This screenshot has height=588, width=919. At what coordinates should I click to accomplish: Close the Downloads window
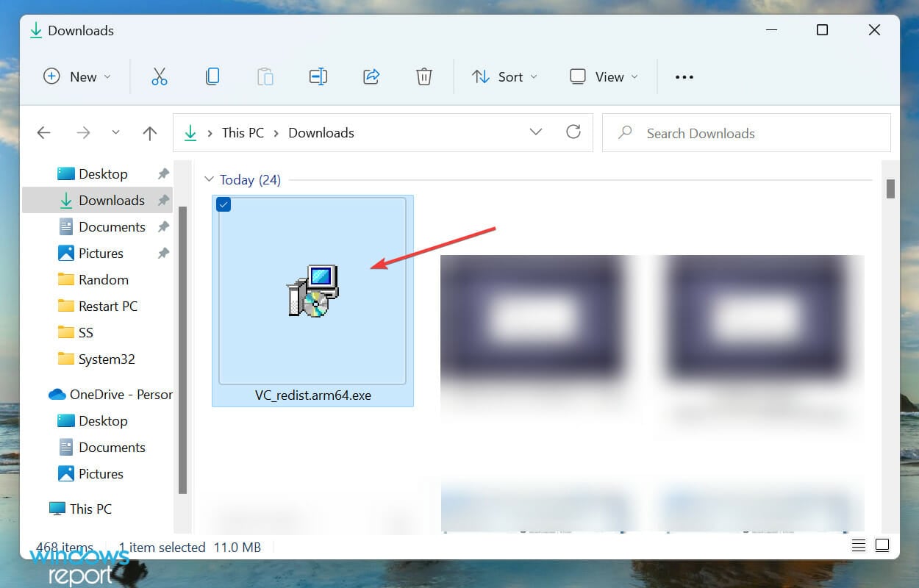[874, 30]
